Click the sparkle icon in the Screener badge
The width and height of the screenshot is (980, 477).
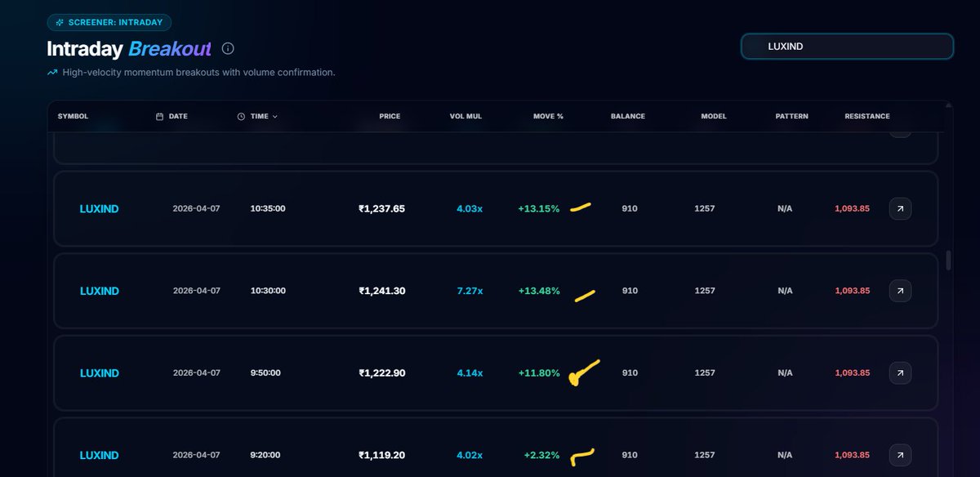tap(60, 22)
